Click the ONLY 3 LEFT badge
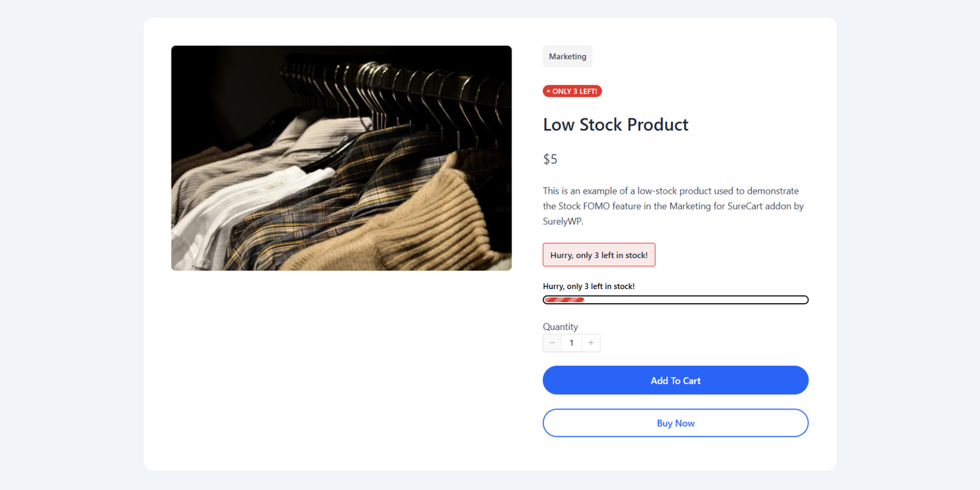Viewport: 980px width, 490px height. (x=571, y=91)
